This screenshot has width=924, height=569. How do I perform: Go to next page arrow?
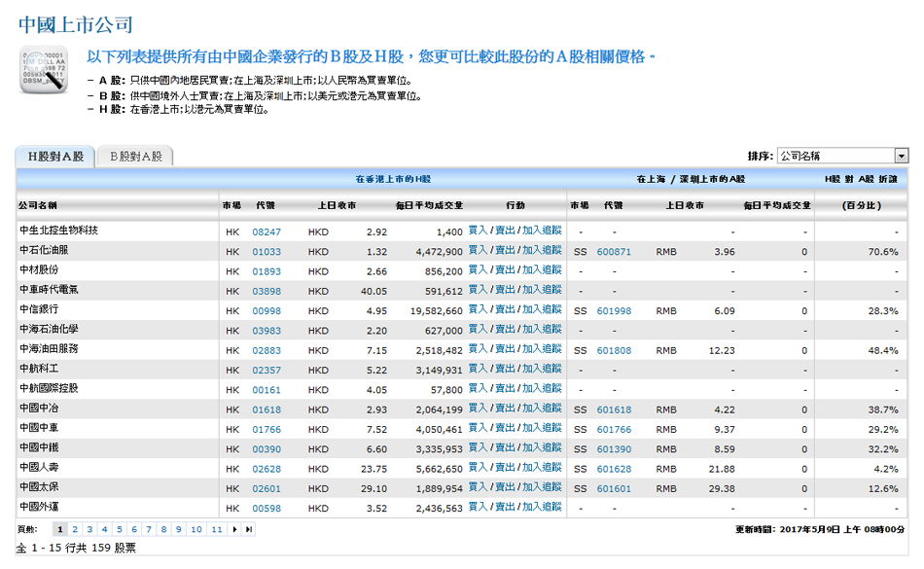(x=234, y=529)
